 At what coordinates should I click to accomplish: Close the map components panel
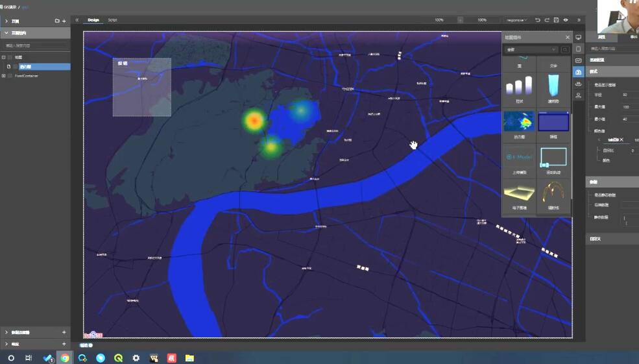tap(568, 38)
